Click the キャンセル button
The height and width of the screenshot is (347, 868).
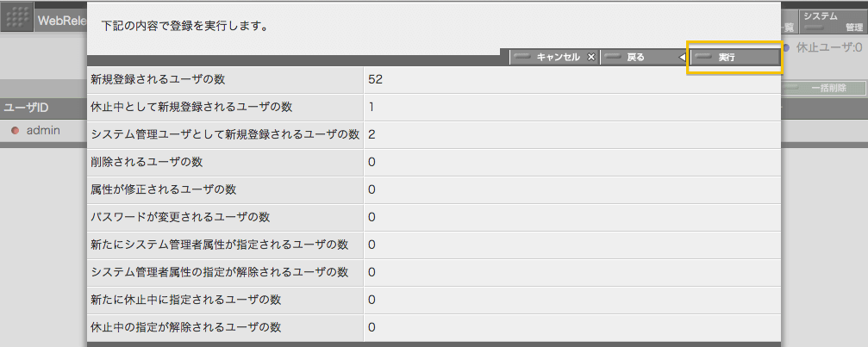click(554, 57)
